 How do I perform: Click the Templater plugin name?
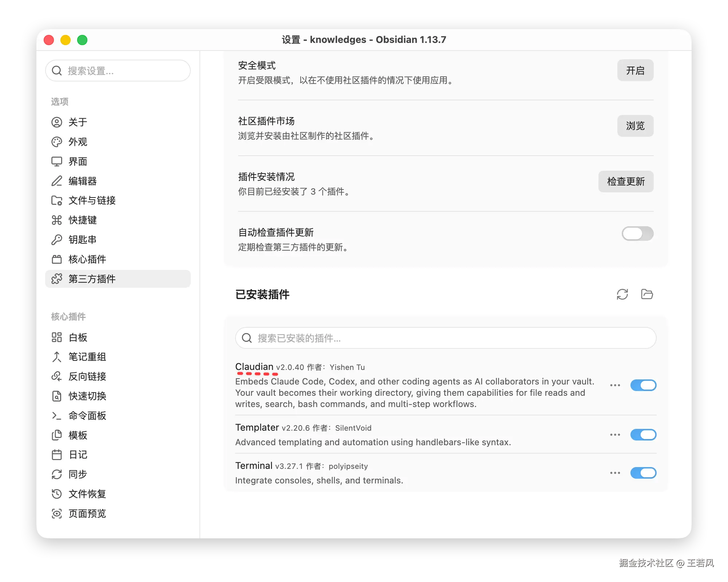257,427
